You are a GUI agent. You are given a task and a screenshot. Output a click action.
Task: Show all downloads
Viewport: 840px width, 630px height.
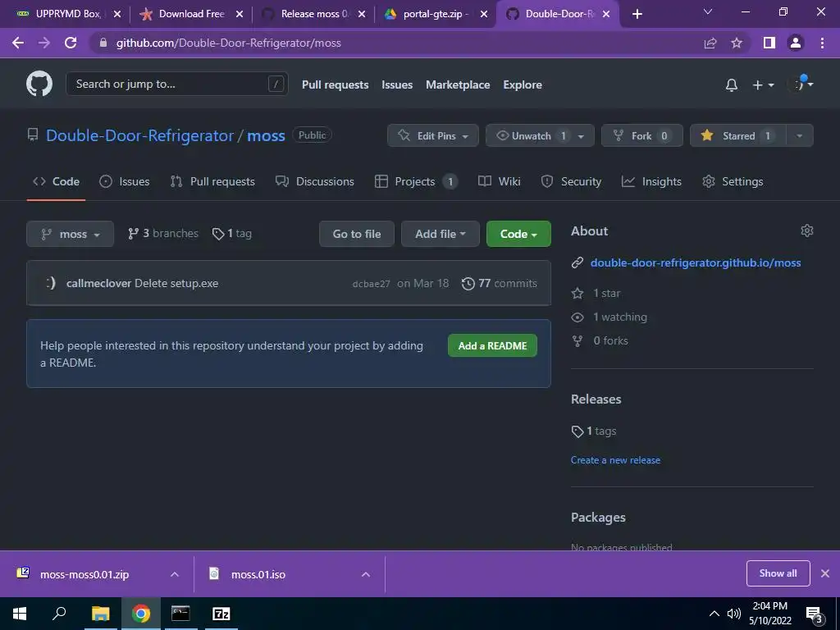click(778, 573)
